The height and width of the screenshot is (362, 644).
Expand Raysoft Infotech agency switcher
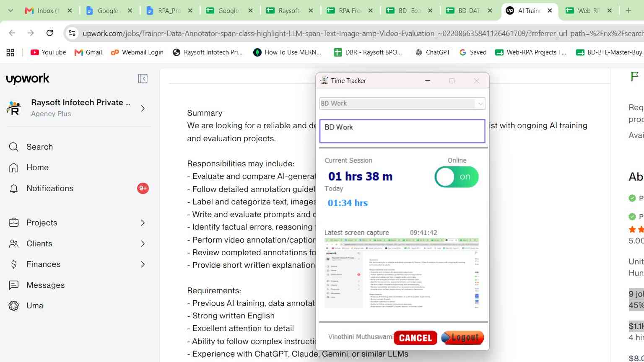coord(143,109)
